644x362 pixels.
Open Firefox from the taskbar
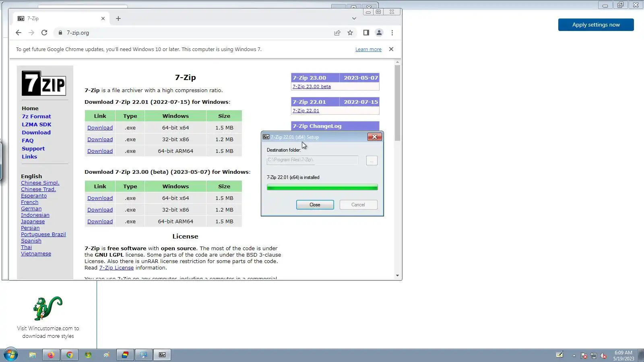51,355
